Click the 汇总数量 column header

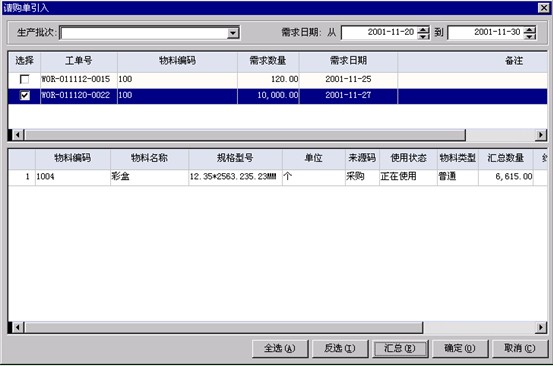[x=506, y=158]
